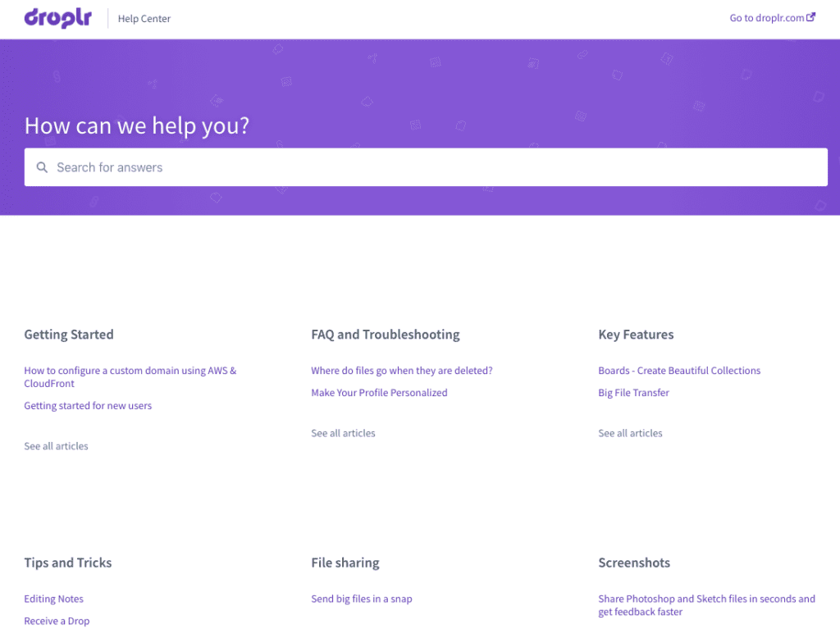Focus the Search for answers field
The image size is (840, 629).
pyautogui.click(x=426, y=167)
